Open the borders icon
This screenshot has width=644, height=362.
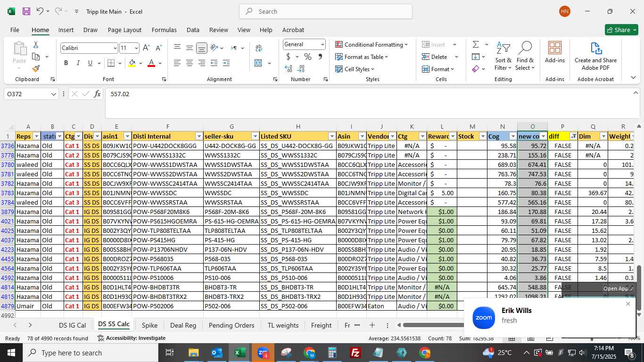(x=111, y=63)
